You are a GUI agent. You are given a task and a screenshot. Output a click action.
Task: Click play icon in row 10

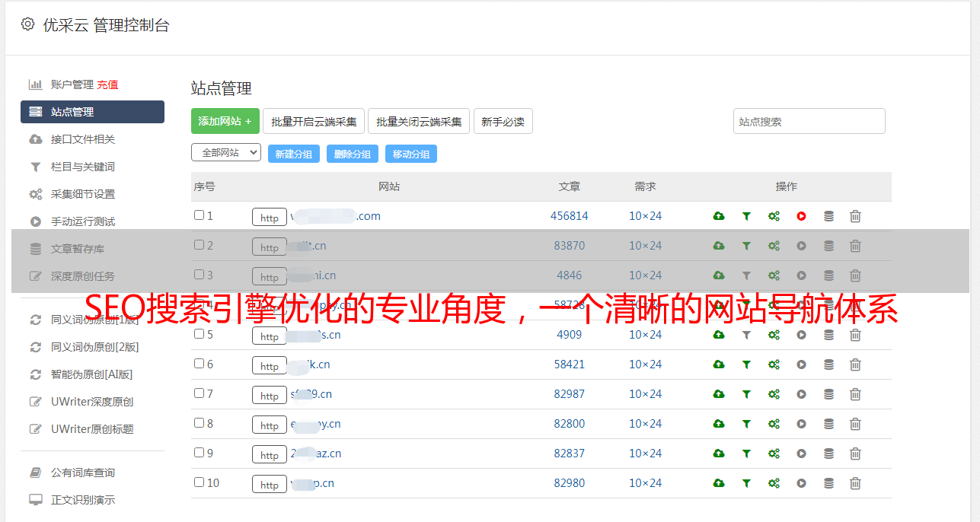point(801,483)
